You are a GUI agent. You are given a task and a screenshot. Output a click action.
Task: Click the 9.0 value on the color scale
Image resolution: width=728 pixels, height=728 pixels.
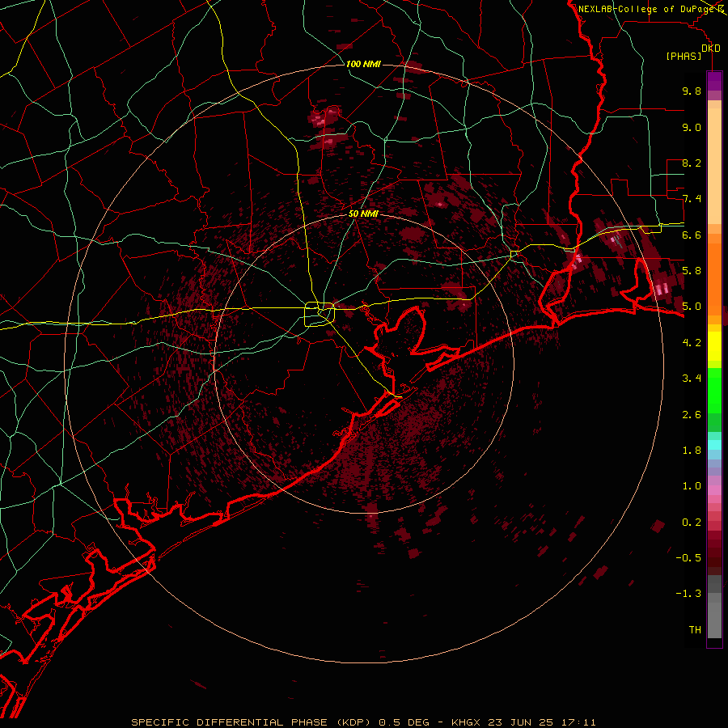click(x=692, y=127)
